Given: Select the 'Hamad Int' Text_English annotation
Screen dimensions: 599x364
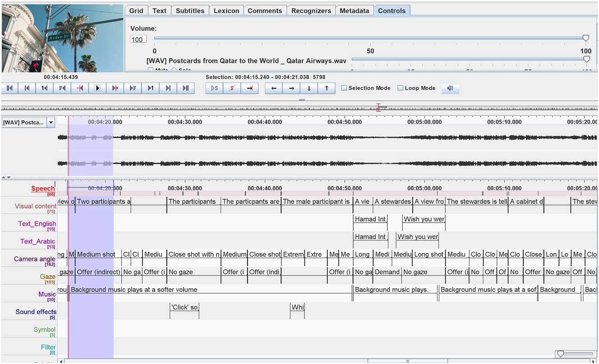Looking at the screenshot, I should pos(370,219).
